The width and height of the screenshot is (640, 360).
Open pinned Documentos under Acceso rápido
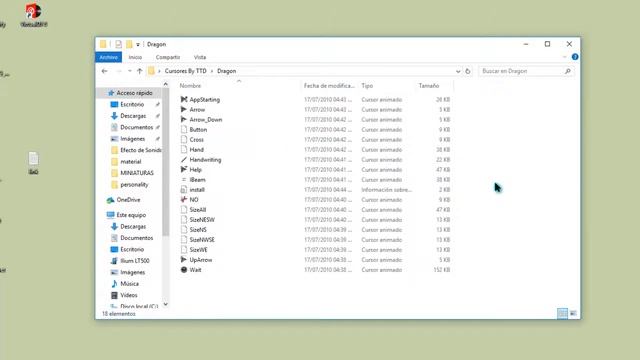pos(136,127)
